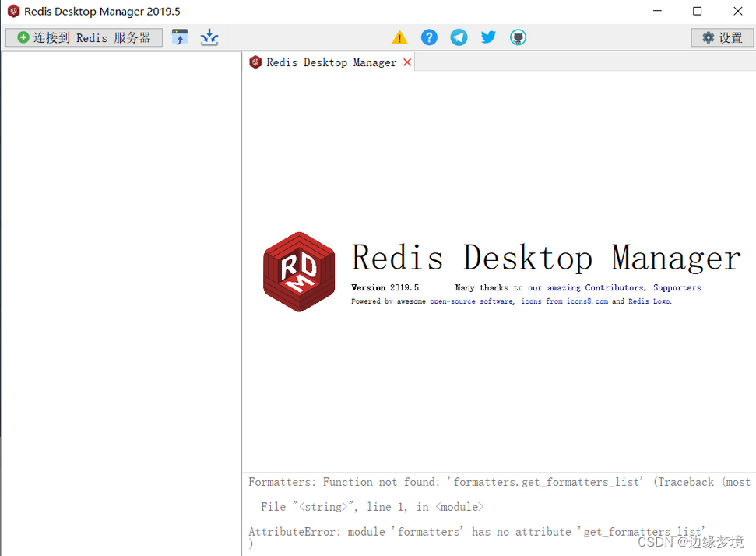Open the Telegram channel icon
The width and height of the screenshot is (756, 556).
(x=459, y=37)
